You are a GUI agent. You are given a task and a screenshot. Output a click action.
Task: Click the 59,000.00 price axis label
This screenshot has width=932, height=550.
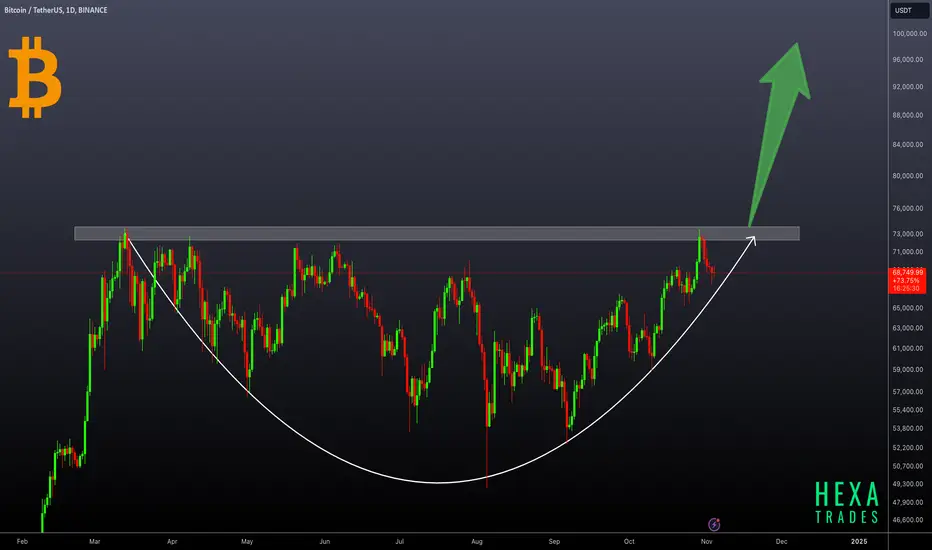pyautogui.click(x=908, y=370)
